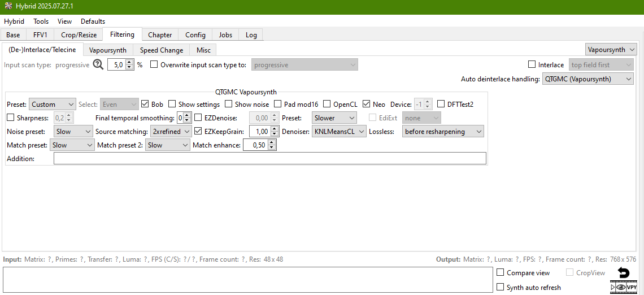Click the eye preview icon in the filmstrip
This screenshot has height=295, width=644.
pyautogui.click(x=621, y=287)
